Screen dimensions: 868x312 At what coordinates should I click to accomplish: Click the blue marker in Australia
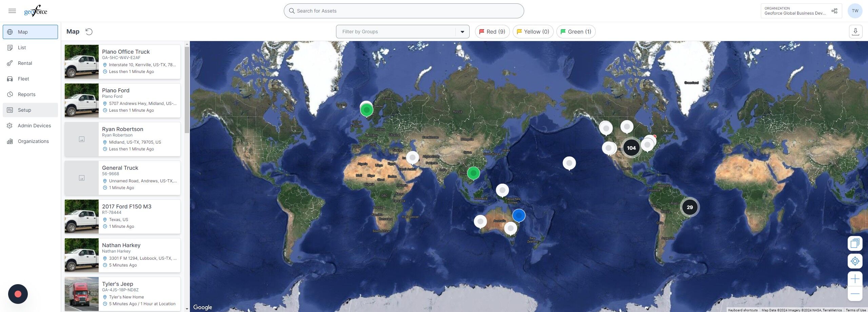pos(519,215)
